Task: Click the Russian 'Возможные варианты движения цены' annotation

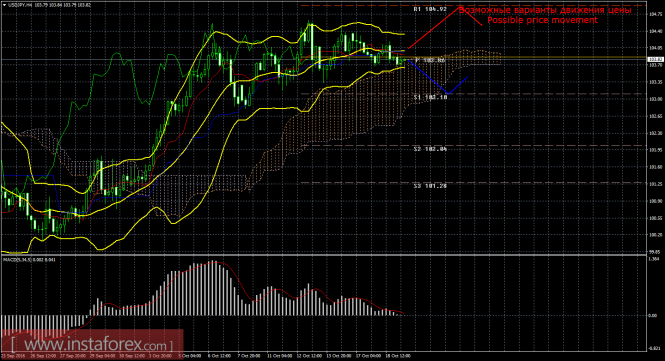Action: tap(545, 10)
